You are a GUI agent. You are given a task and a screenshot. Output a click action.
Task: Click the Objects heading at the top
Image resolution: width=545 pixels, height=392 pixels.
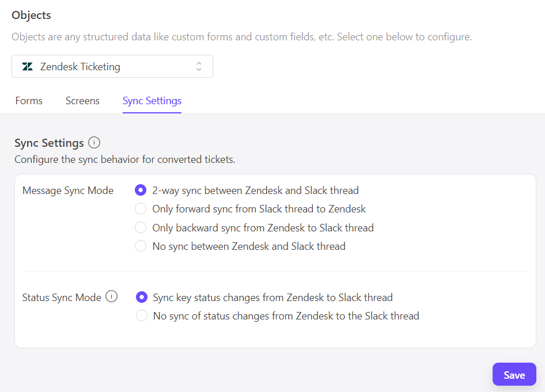click(x=31, y=15)
